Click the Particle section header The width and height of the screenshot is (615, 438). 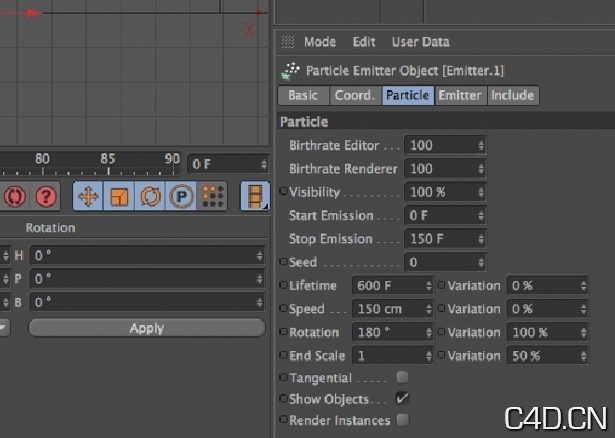point(446,122)
